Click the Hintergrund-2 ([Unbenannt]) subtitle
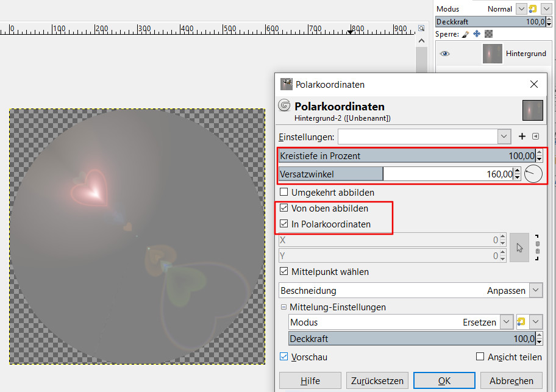Image resolution: width=556 pixels, height=392 pixels. tap(343, 118)
